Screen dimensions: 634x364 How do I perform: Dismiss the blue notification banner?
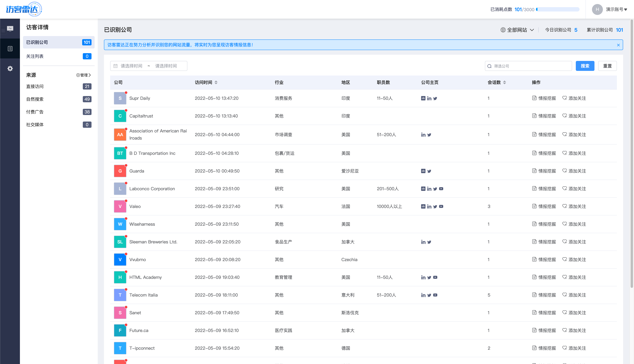[618, 45]
